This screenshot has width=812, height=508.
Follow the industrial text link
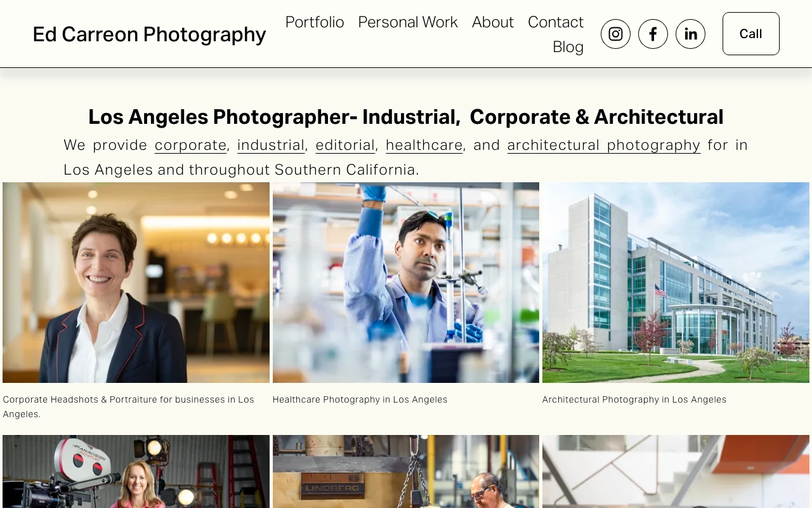click(271, 145)
